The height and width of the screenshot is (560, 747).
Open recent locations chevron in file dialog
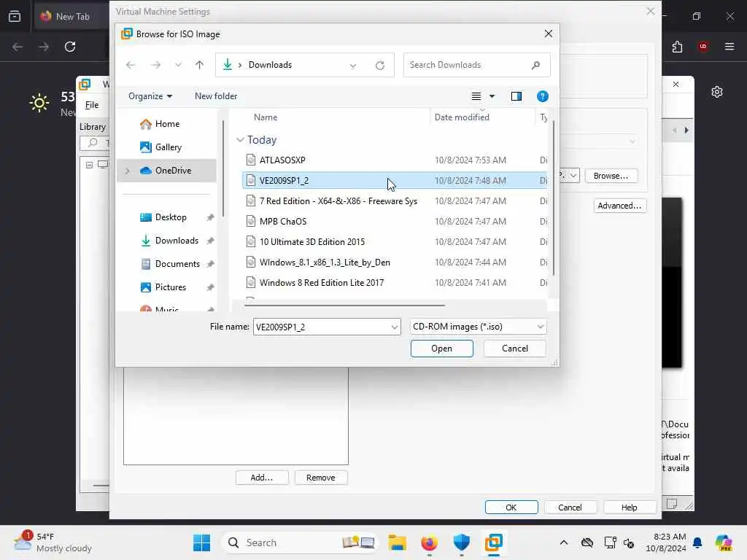(x=178, y=65)
